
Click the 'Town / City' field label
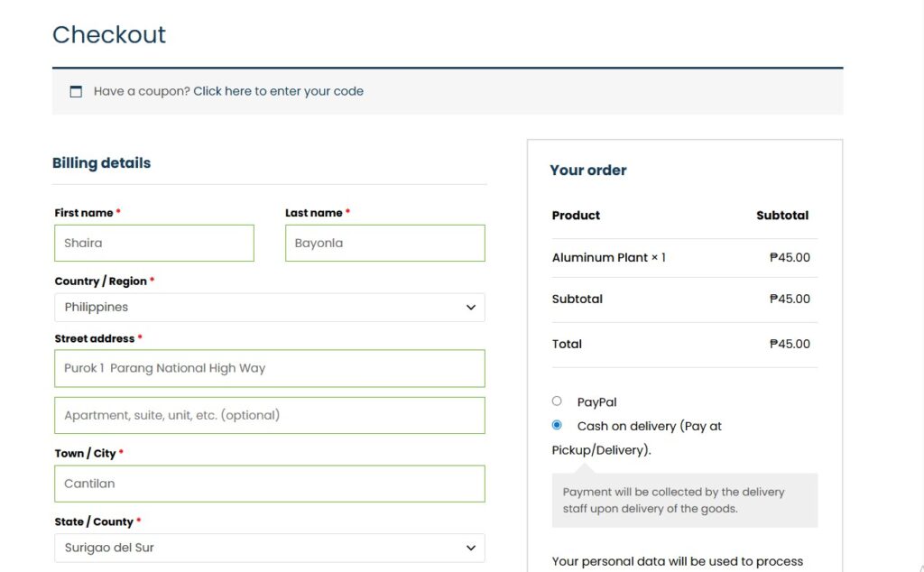[85, 453]
